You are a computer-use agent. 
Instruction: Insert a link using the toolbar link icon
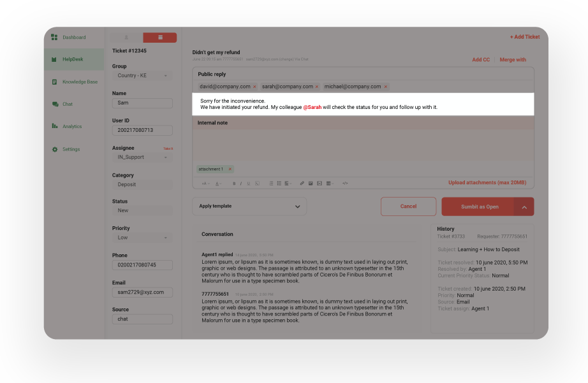[302, 184]
